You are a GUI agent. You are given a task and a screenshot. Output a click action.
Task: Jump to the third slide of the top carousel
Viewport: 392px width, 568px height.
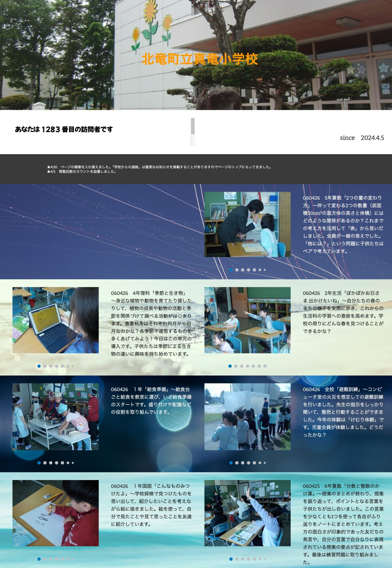point(243,270)
